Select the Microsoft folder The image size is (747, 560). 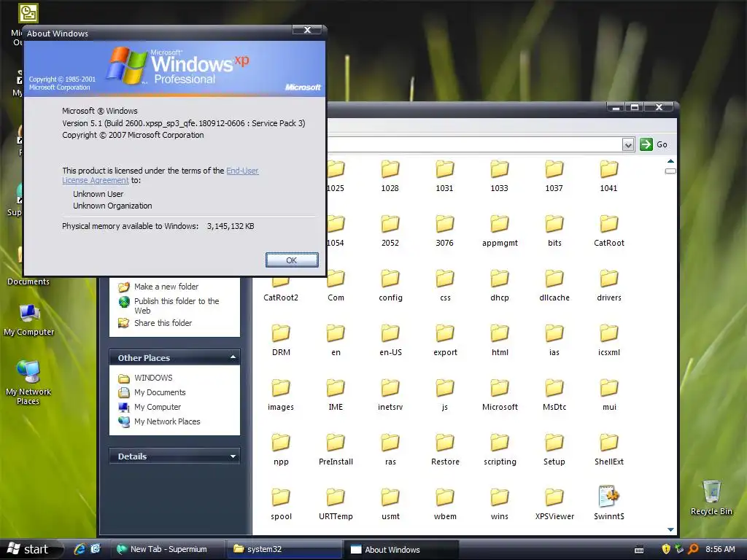pyautogui.click(x=500, y=394)
